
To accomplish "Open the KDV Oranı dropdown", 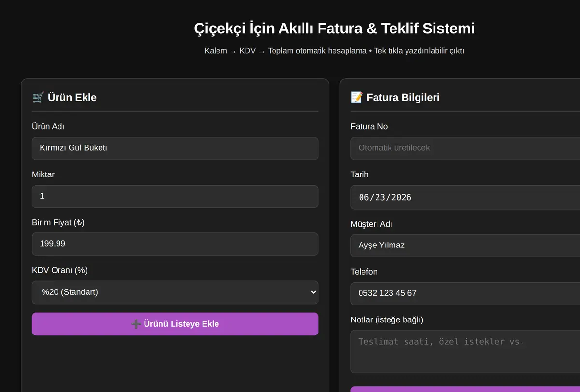I will click(175, 292).
